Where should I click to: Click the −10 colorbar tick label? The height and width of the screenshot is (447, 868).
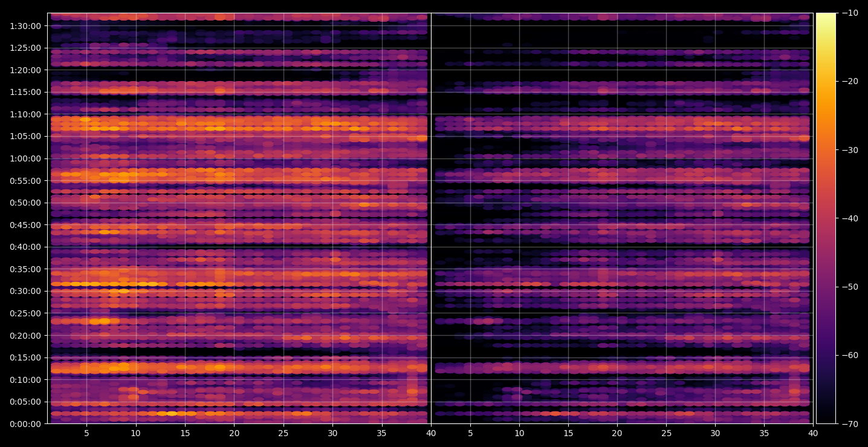pyautogui.click(x=849, y=13)
